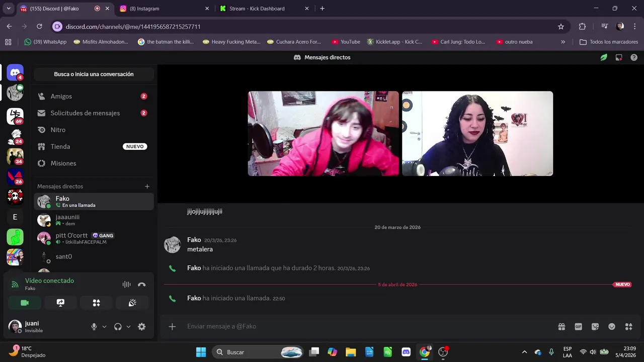Open Todos los marcadores folder
Viewport: 644px width, 362px height.
click(x=609, y=42)
